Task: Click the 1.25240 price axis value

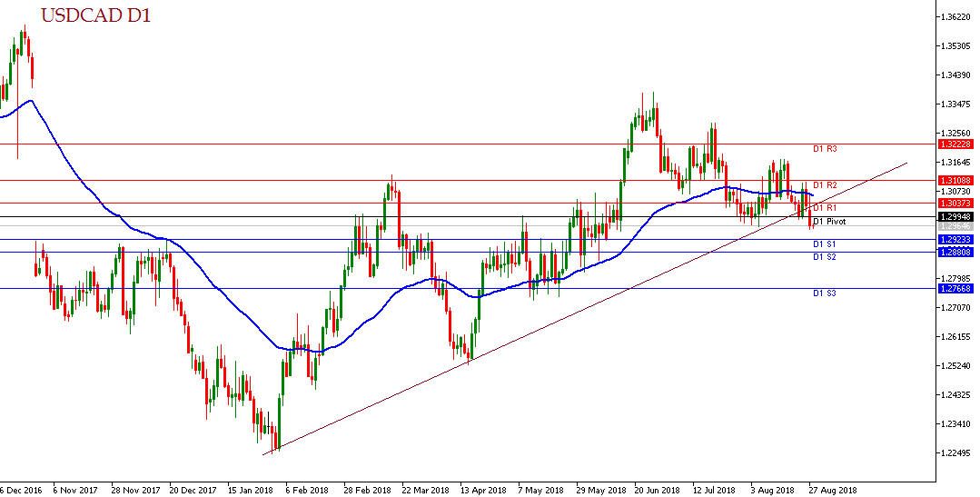Action: pyautogui.click(x=956, y=366)
